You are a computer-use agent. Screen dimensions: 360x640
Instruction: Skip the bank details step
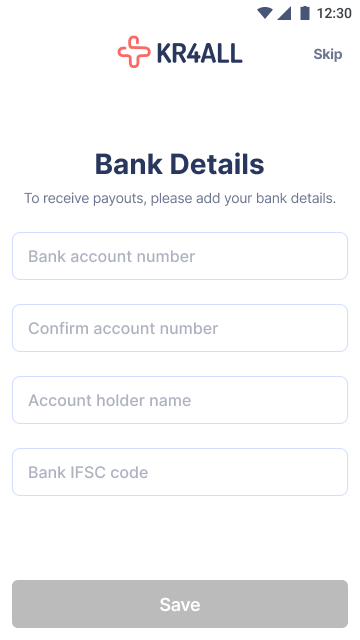click(327, 54)
